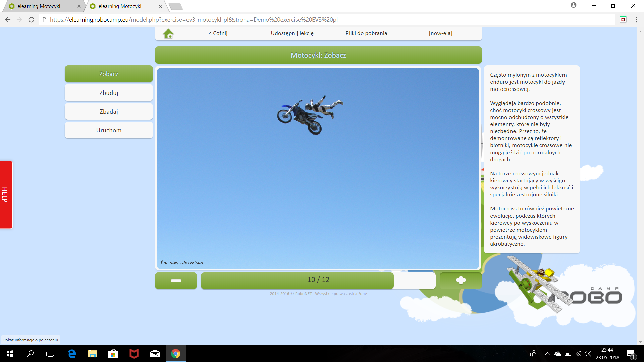This screenshot has height=362, width=644.
Task: Click the '< Cofnij' back link
Action: 218,33
